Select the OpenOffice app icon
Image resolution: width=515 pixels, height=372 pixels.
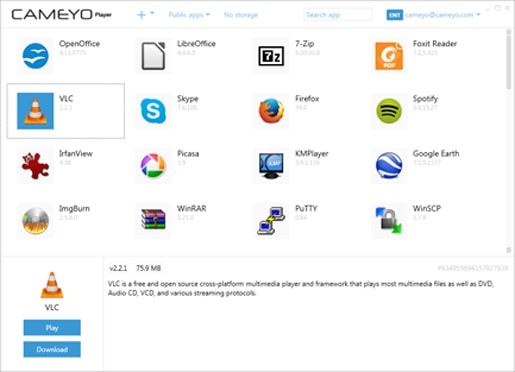coord(35,56)
